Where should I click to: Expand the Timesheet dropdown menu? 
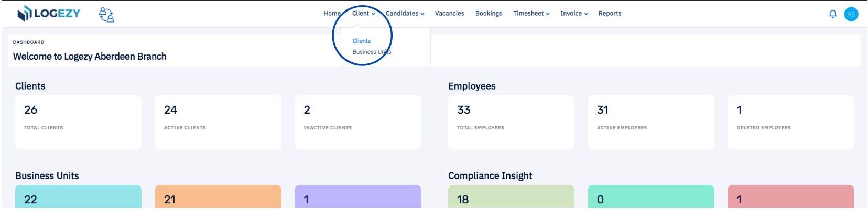coord(531,14)
